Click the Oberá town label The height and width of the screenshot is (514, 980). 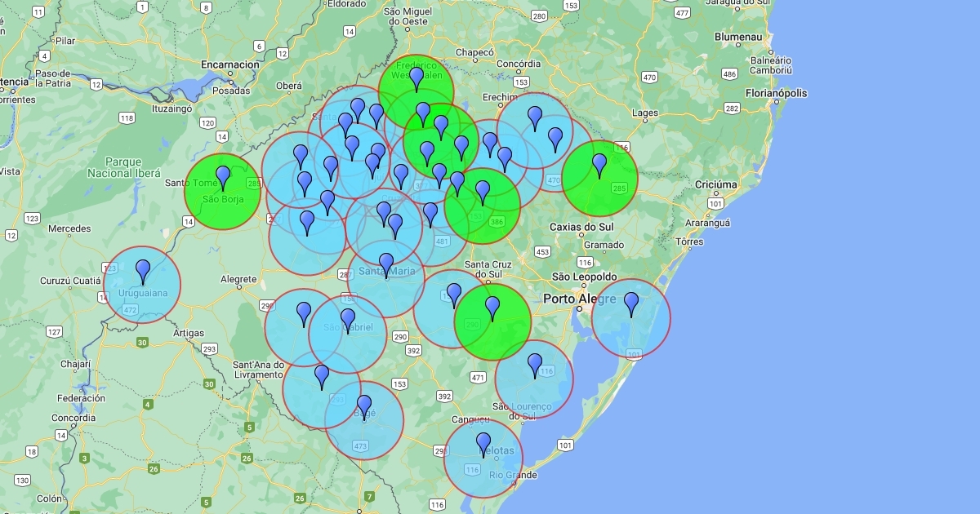(x=289, y=86)
